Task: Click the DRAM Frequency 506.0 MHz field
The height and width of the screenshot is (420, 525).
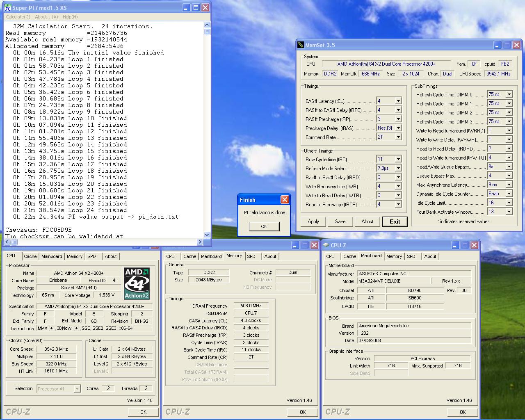Action: click(251, 306)
